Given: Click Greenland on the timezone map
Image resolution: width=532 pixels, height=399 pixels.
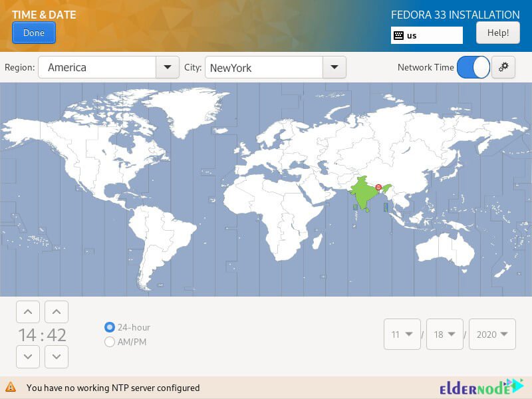Looking at the screenshot, I should 185,110.
